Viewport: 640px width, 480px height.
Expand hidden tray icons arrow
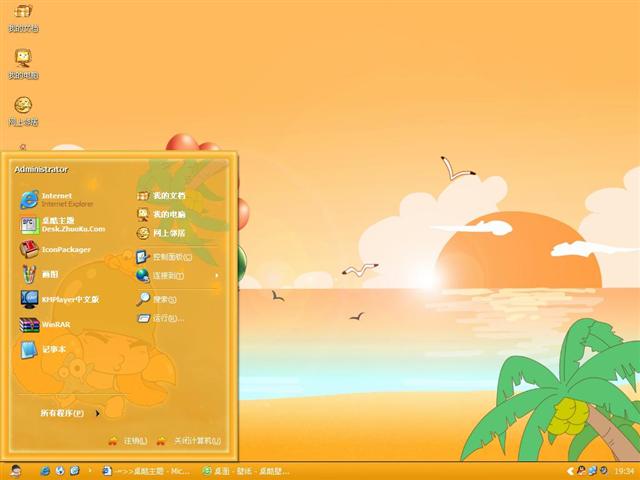click(571, 471)
